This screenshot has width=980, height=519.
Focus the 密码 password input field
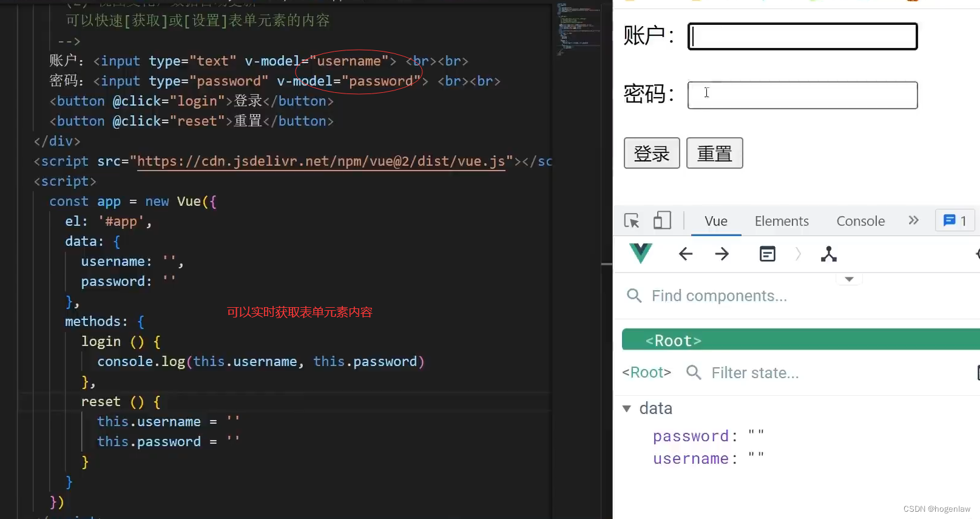802,95
